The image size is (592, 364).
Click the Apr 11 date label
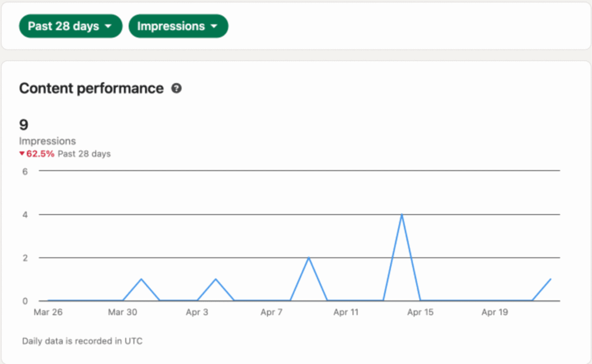[x=346, y=312]
